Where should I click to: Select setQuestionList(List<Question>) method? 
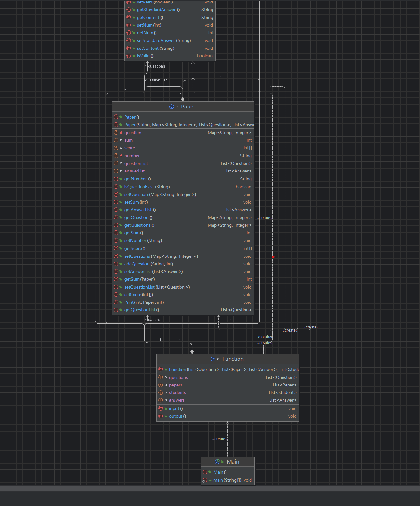pos(183,287)
